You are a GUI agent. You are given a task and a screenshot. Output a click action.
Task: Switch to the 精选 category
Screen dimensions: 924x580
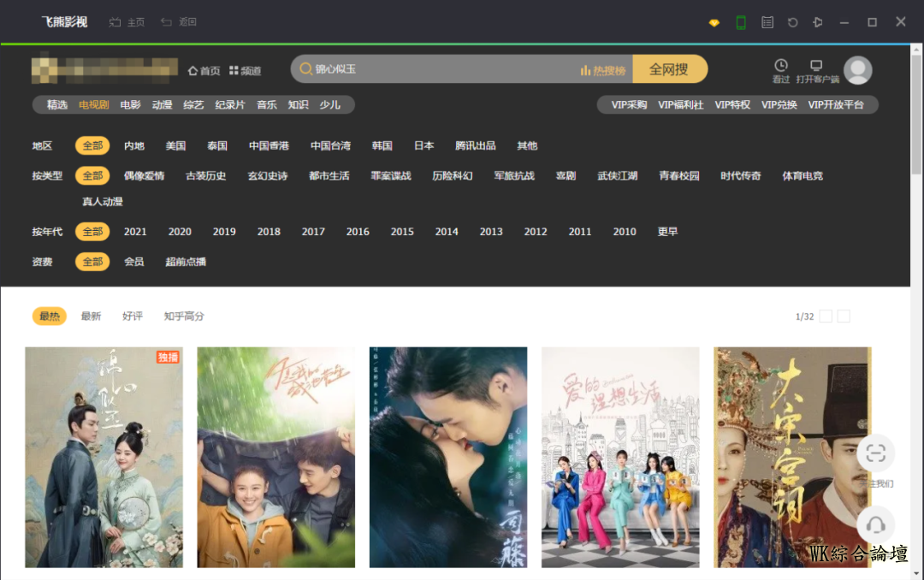57,105
